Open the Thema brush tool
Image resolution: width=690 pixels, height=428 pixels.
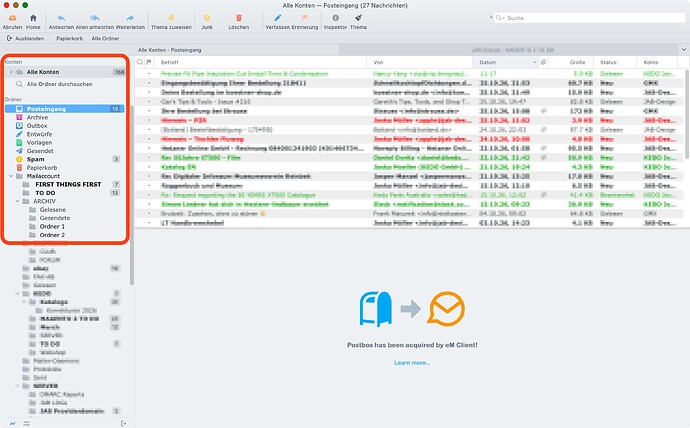358,22
